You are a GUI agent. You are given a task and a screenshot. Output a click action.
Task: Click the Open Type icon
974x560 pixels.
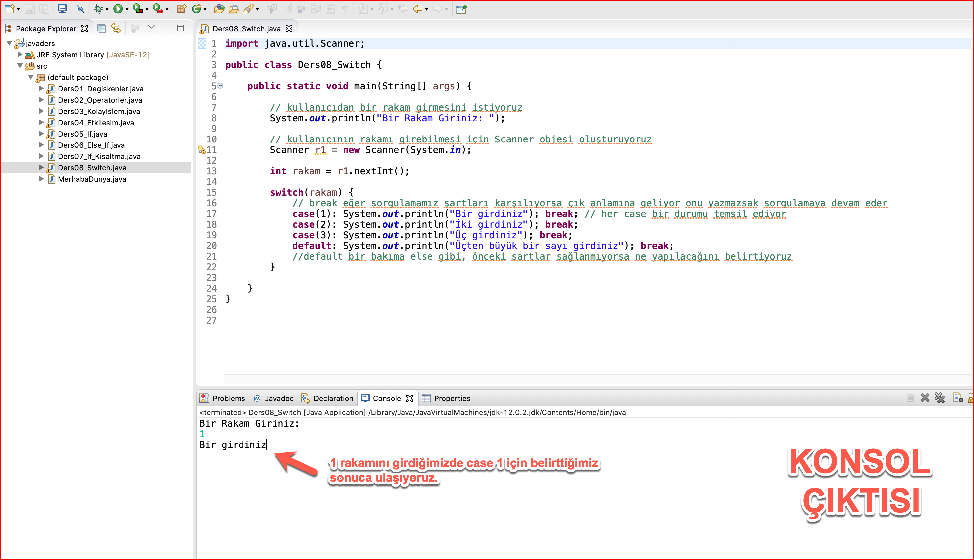219,9
